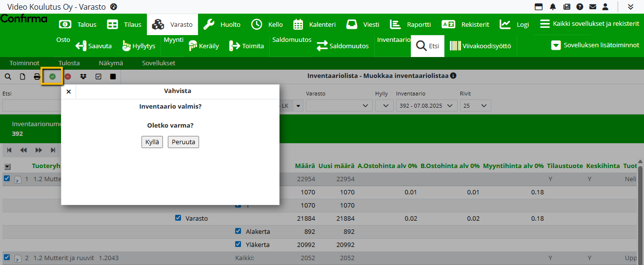Toggle the Alakerta checkbox
Screen dimensions: 644x265
click(238, 231)
